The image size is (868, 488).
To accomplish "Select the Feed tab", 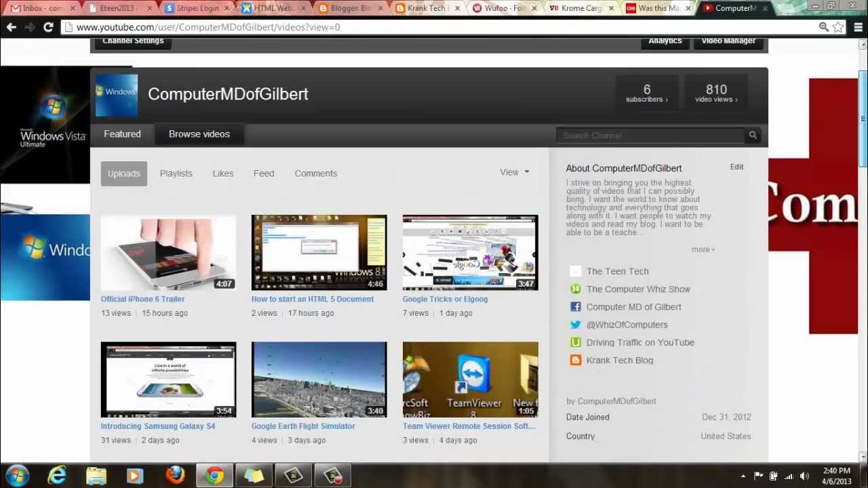I will click(264, 174).
